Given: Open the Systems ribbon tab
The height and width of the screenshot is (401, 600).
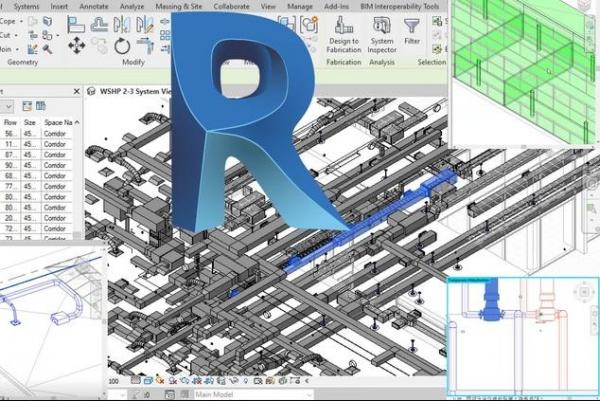Looking at the screenshot, I should pyautogui.click(x=27, y=5).
